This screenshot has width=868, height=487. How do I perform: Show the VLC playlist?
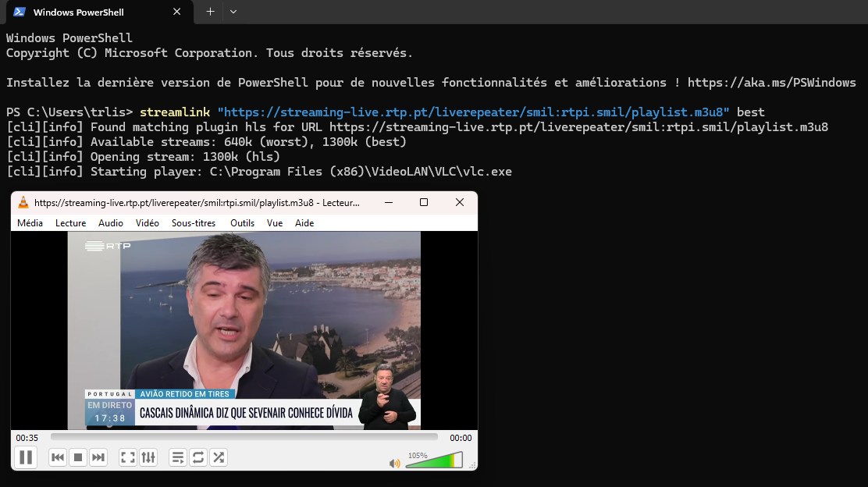click(x=178, y=457)
